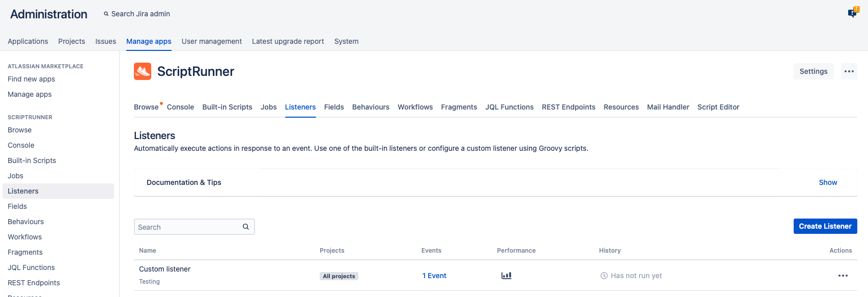Open the Script Editor tab

(x=718, y=107)
